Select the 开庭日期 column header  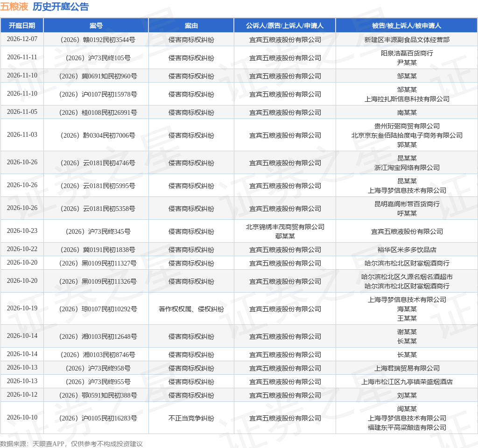point(22,26)
